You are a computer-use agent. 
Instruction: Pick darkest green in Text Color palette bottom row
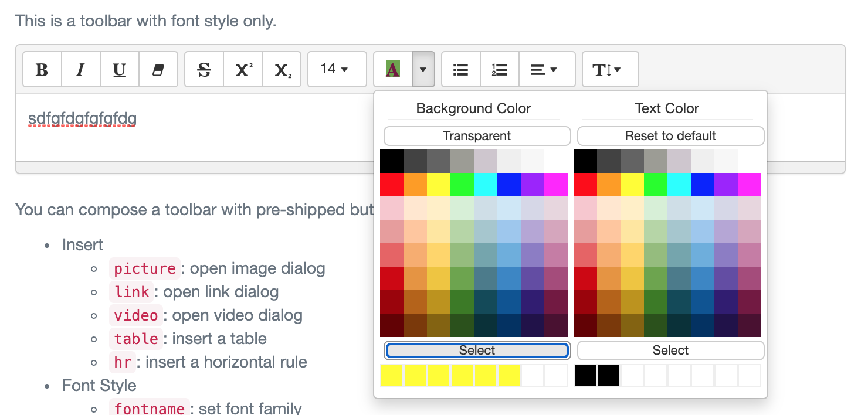(656, 325)
